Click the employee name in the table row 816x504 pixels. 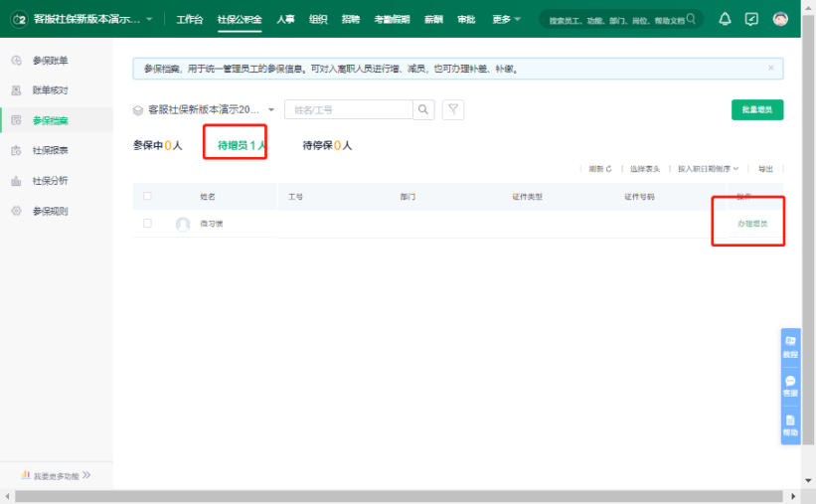pyautogui.click(x=212, y=224)
